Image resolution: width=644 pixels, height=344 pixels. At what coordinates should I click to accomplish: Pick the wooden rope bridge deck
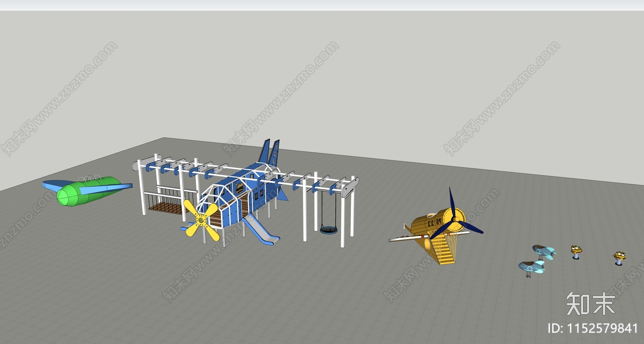[166, 208]
